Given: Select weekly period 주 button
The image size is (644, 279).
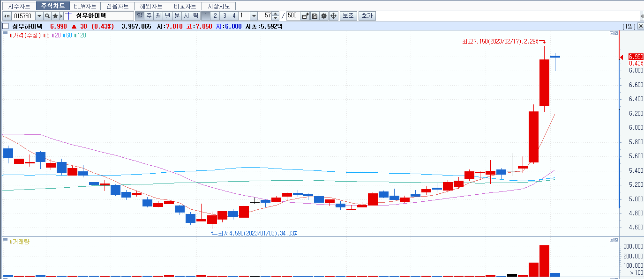Looking at the screenshot, I should coord(149,16).
